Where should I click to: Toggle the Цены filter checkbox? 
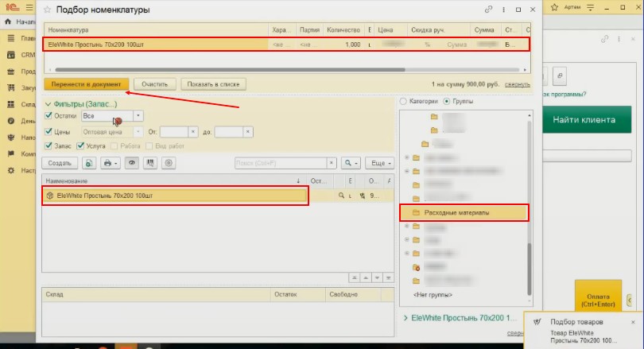(x=48, y=131)
